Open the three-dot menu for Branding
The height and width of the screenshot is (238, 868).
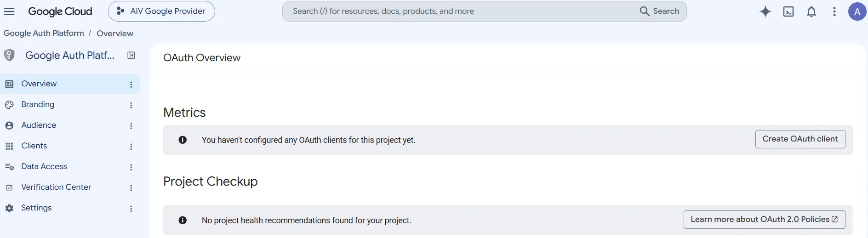(x=131, y=105)
